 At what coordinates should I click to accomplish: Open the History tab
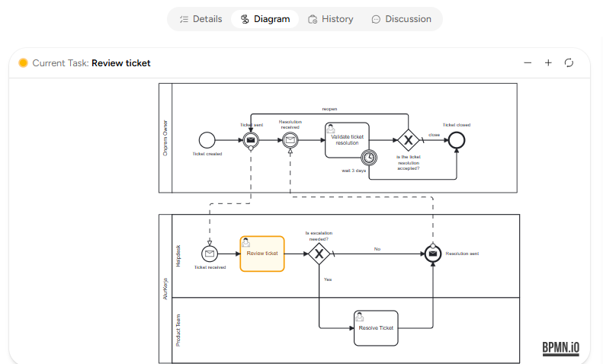click(331, 19)
